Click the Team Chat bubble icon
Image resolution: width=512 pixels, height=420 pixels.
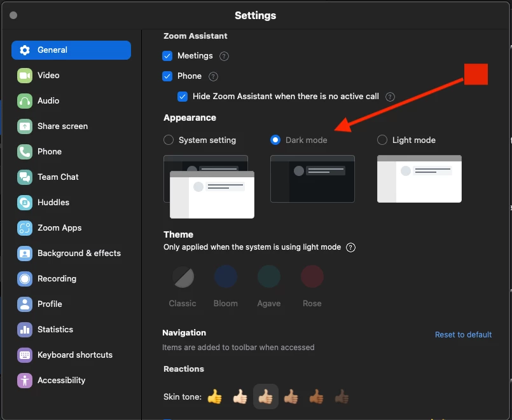(25, 177)
